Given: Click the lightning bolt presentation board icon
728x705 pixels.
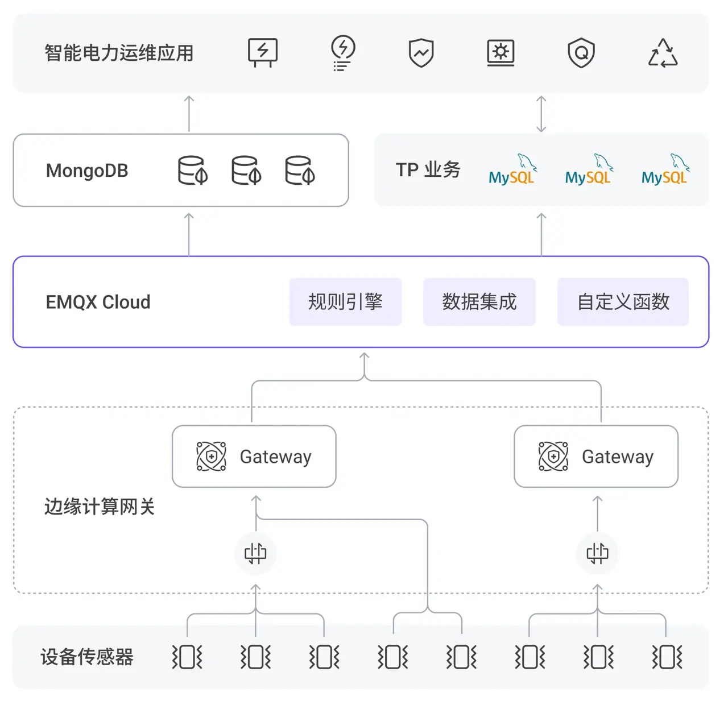Looking at the screenshot, I should 263,53.
